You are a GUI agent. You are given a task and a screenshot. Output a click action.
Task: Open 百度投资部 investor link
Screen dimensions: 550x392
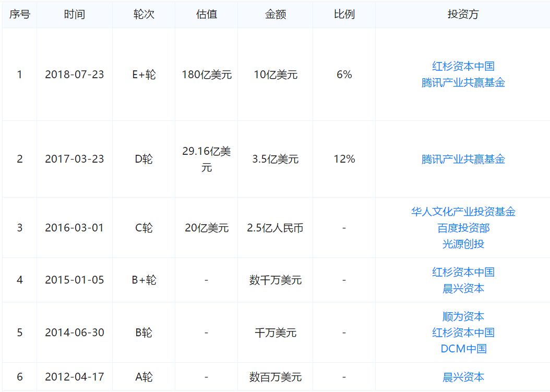463,228
